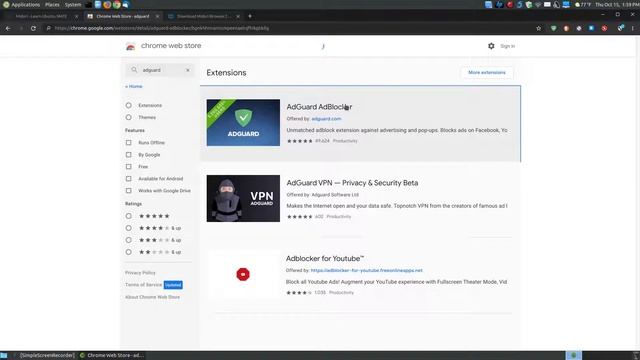Click the Chrome back arrow

coord(8,28)
